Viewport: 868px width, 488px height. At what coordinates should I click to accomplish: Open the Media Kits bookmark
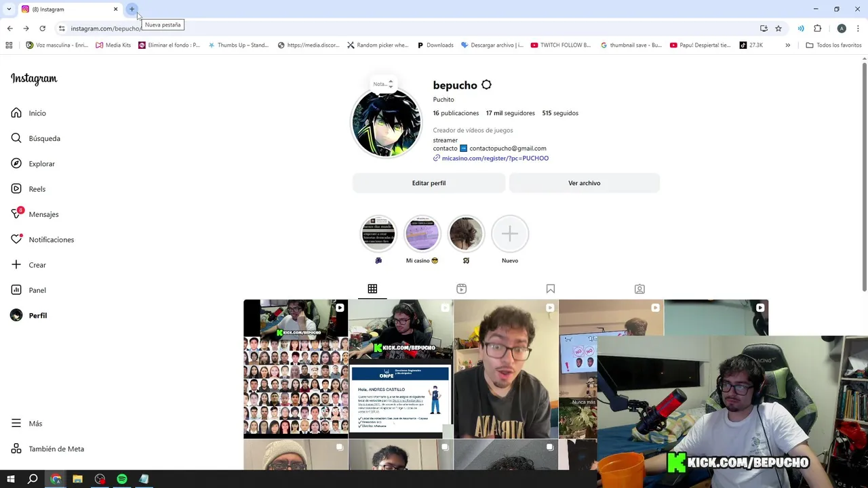(113, 45)
